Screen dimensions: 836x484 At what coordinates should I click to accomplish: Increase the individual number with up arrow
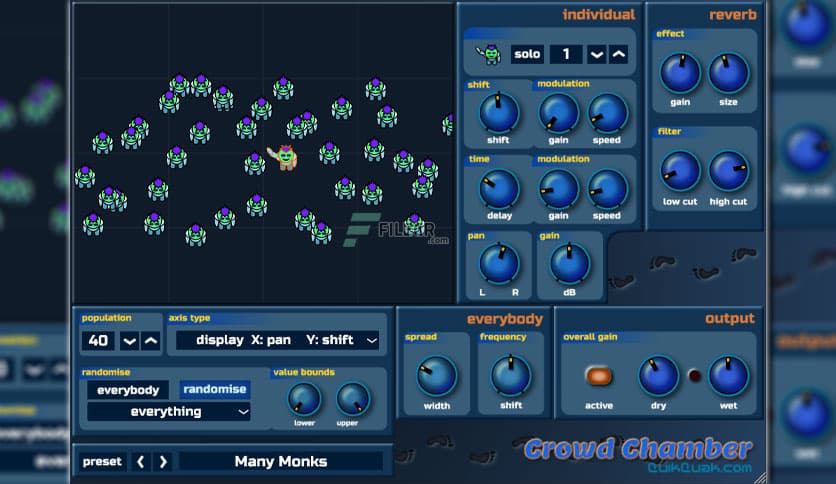[618, 54]
